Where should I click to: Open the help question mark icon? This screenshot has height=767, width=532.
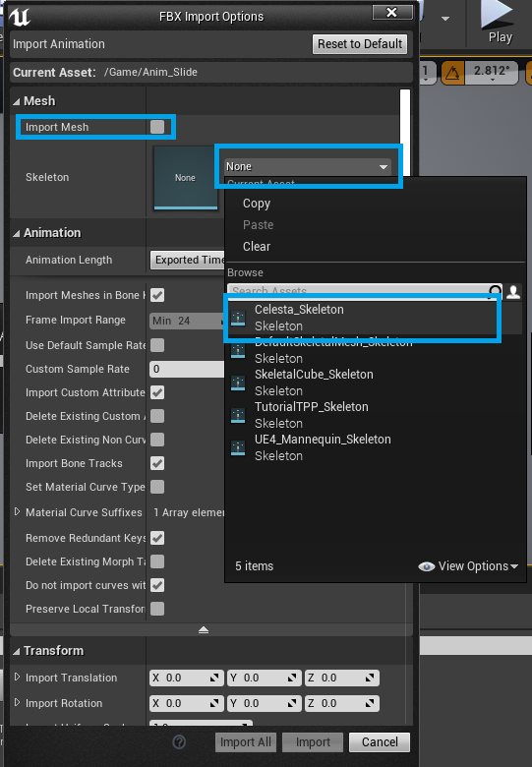179,742
